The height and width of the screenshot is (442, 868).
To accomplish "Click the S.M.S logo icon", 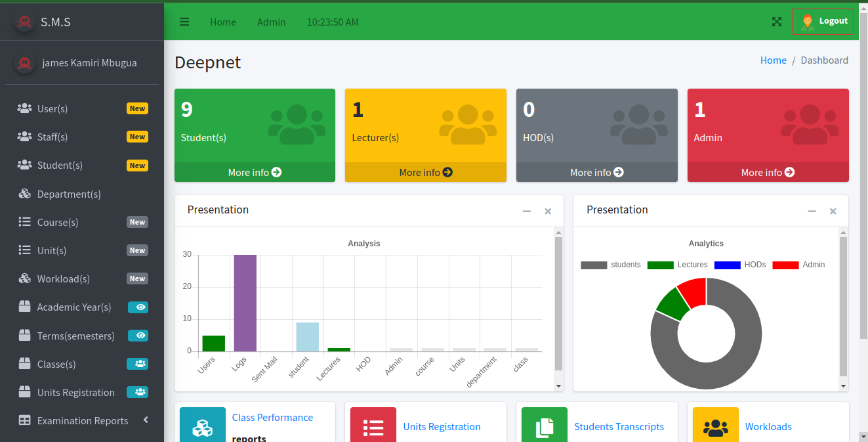I will tap(25, 22).
